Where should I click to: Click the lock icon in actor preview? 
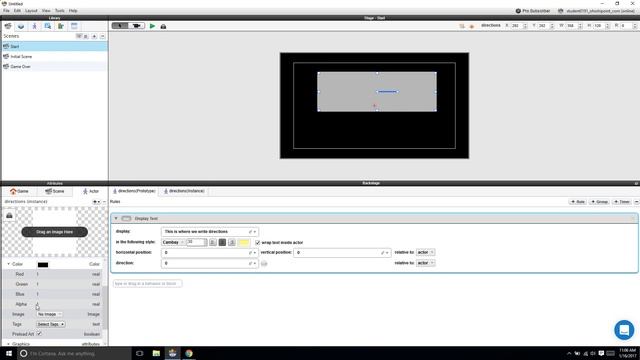[x=9, y=216]
